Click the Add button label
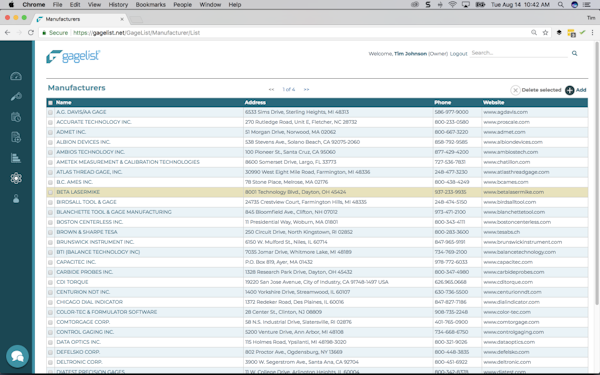Viewport: 600px width, 375px height. (581, 90)
